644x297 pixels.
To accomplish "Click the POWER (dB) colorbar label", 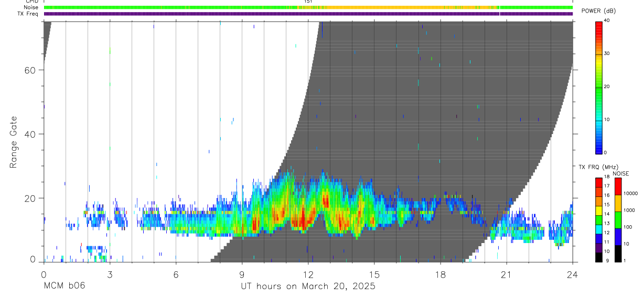I will pyautogui.click(x=598, y=11).
